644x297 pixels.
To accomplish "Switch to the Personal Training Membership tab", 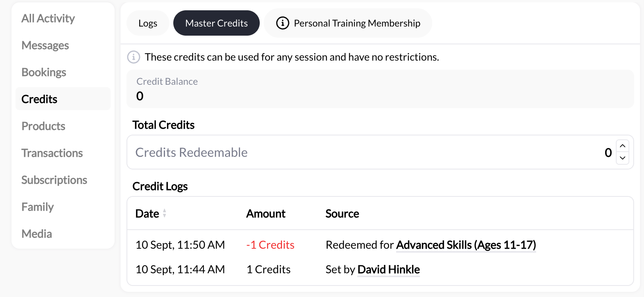I will pos(348,23).
